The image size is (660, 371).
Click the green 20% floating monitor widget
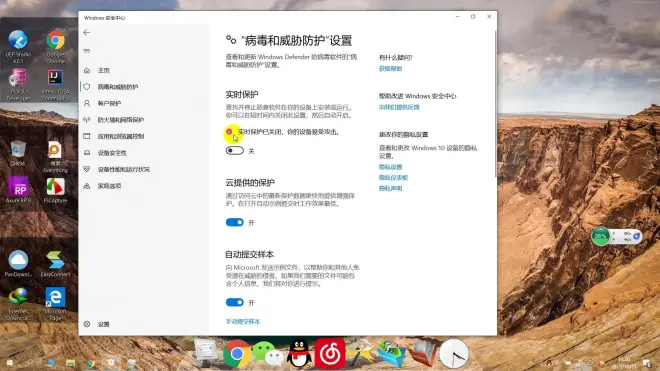click(x=601, y=236)
